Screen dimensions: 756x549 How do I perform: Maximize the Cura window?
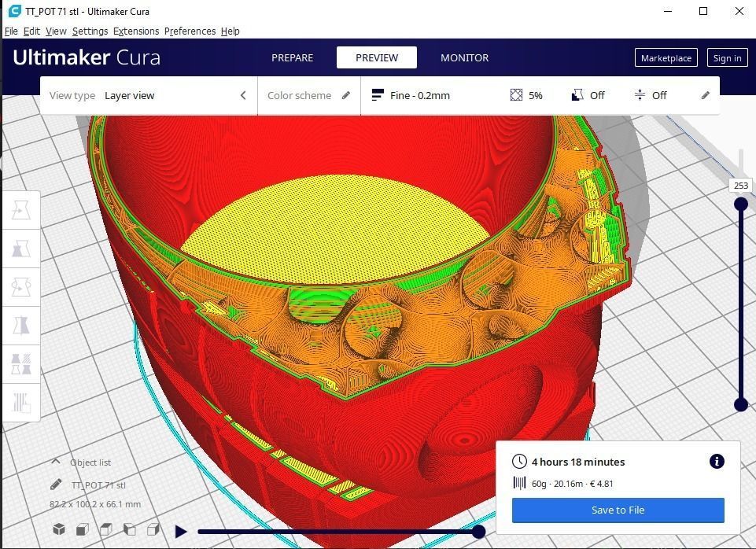[x=703, y=11]
